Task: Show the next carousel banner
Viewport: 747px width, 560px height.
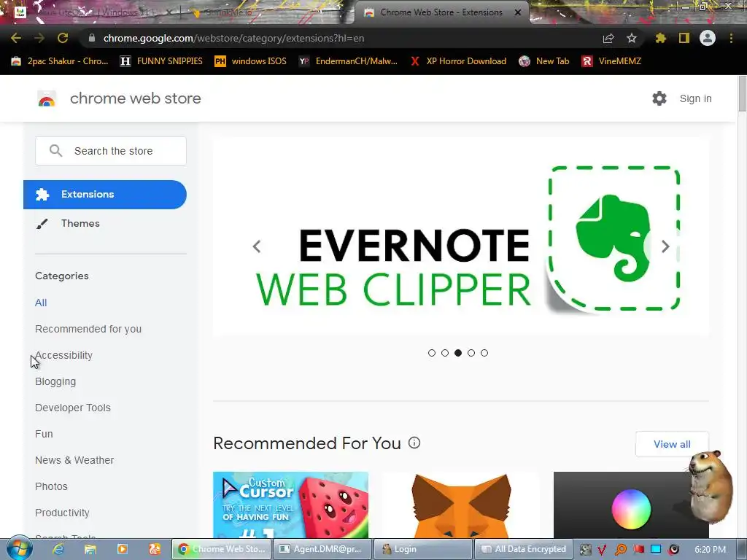Action: [x=665, y=246]
